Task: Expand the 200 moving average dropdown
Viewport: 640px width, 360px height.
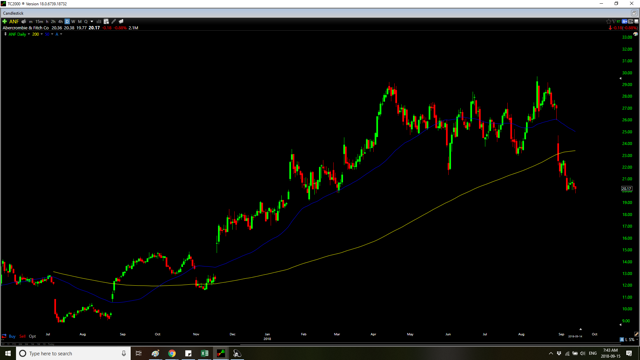Action: (x=42, y=34)
